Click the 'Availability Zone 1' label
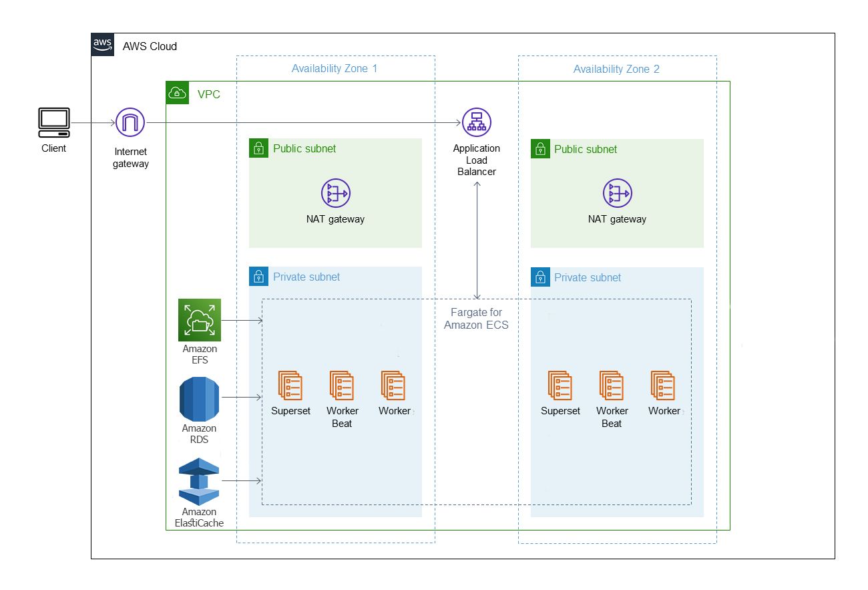The height and width of the screenshot is (590, 868). pos(335,68)
